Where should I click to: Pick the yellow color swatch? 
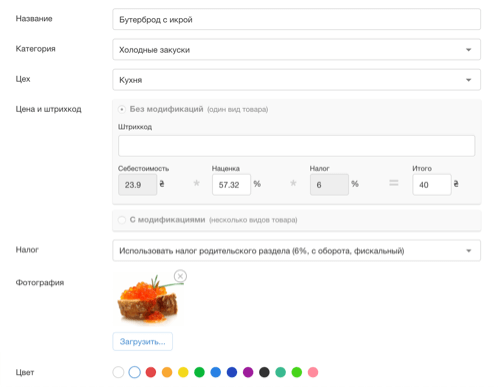click(x=183, y=372)
